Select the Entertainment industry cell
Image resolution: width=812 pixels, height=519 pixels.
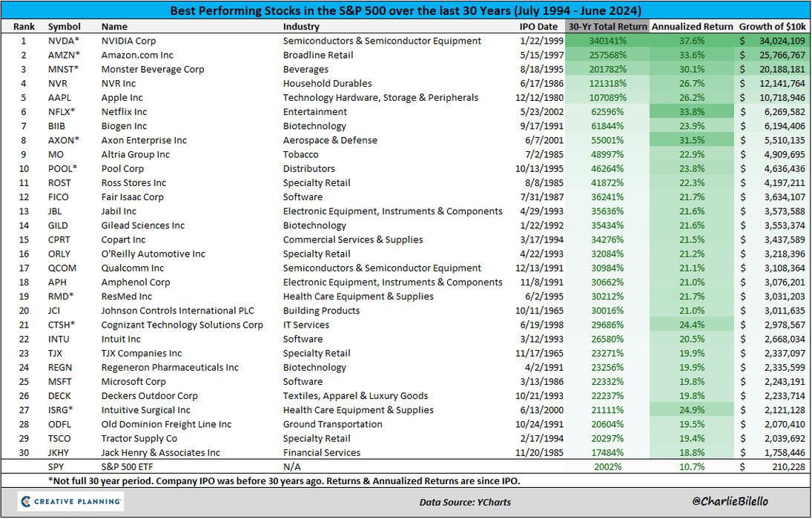coord(315,112)
